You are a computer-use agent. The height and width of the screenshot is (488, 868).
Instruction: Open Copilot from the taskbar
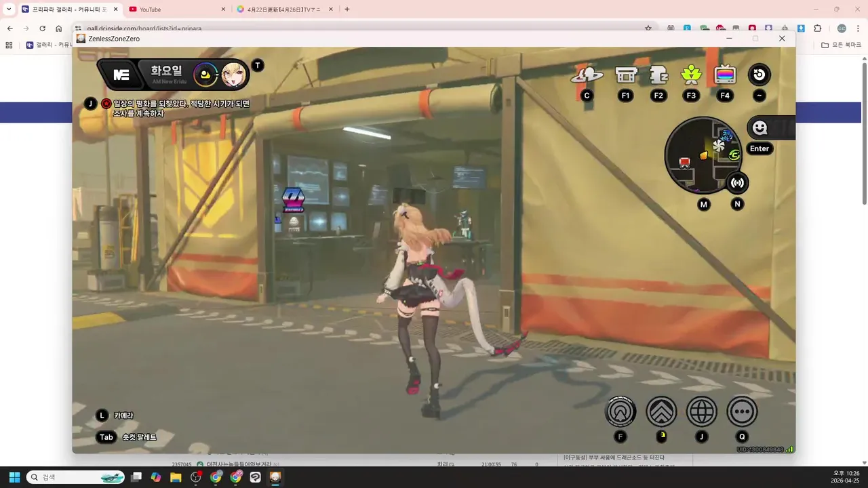[x=156, y=477]
